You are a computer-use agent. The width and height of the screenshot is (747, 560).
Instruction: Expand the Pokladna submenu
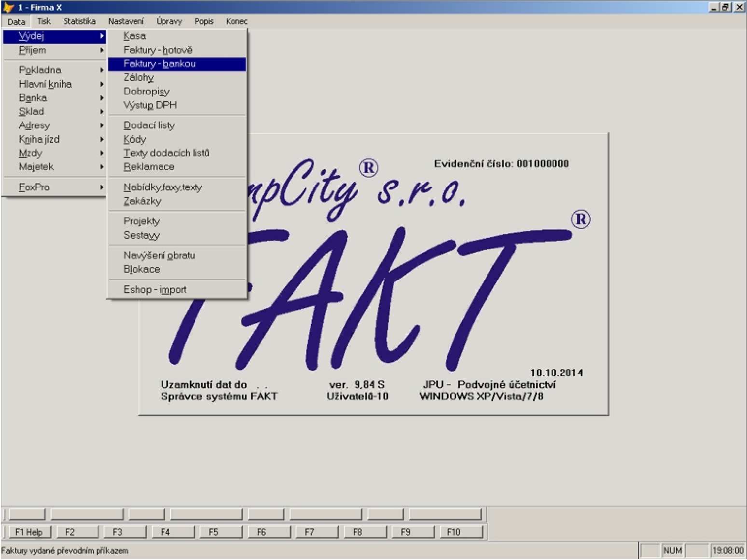point(55,70)
